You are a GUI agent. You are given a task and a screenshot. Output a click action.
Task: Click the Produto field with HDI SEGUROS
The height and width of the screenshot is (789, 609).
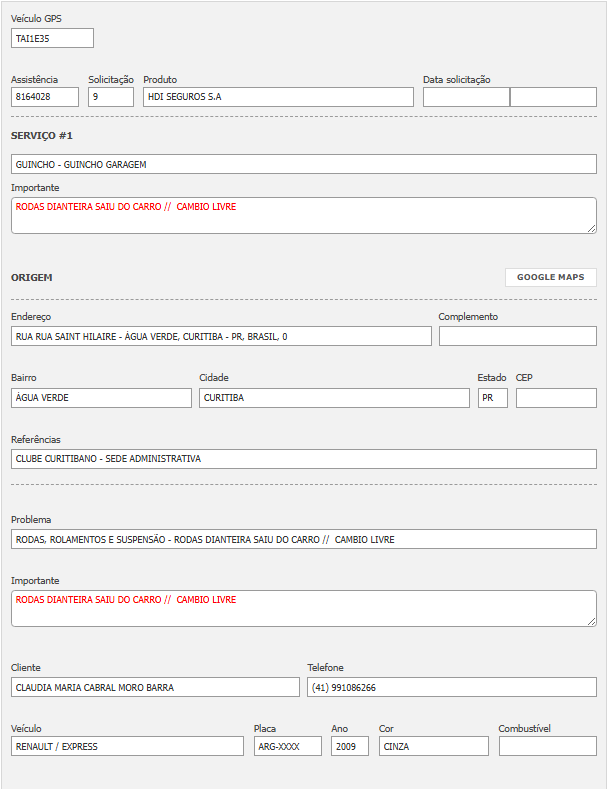[278, 97]
